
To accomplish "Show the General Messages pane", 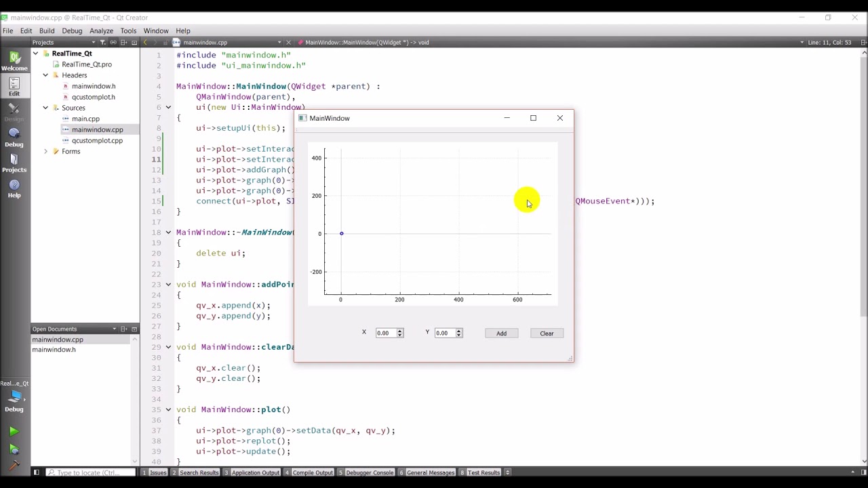I will (x=427, y=472).
